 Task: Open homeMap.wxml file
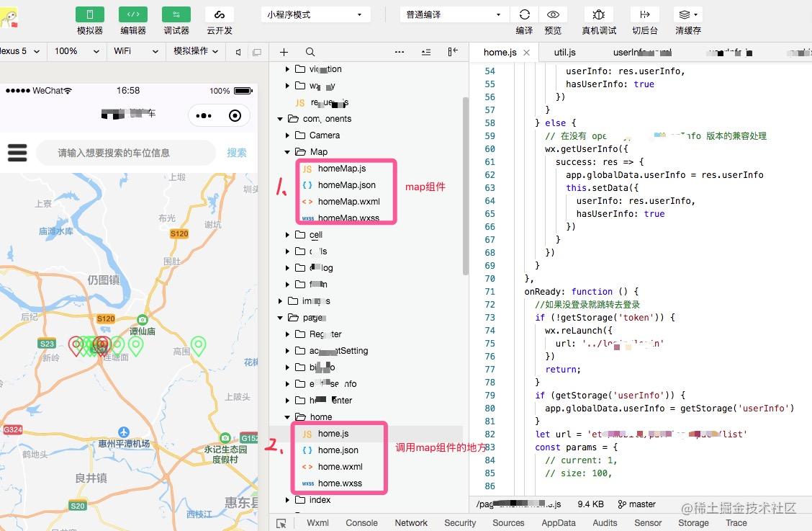click(x=348, y=202)
